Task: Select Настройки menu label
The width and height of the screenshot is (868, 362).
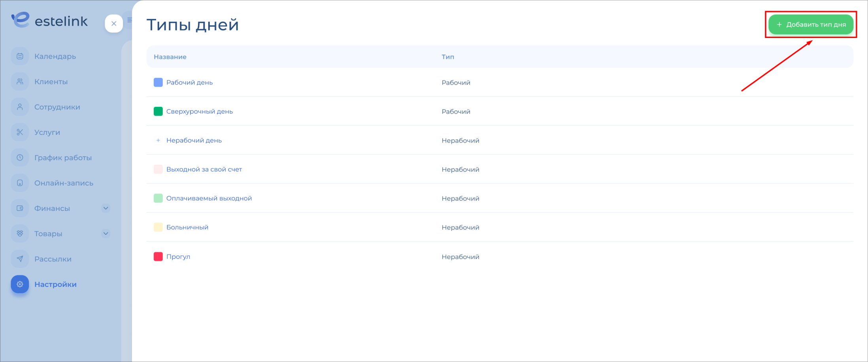Action: click(x=55, y=284)
